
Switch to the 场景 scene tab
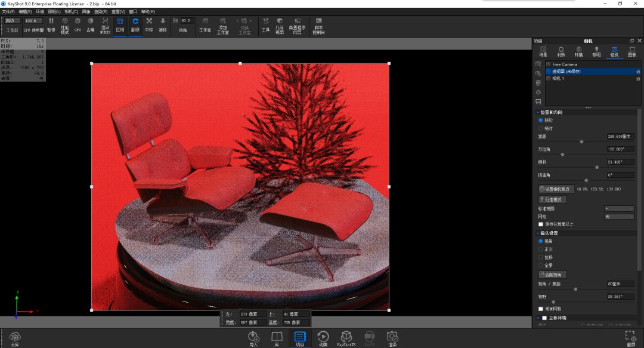point(543,52)
